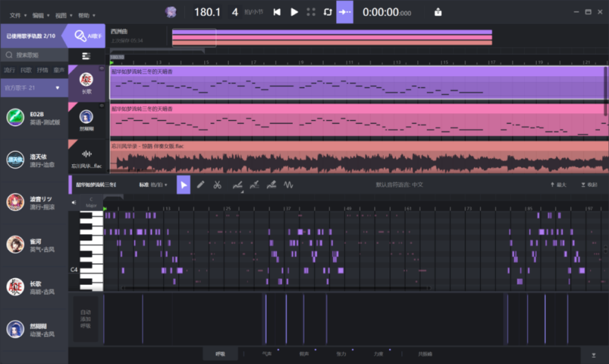Open the 帮助 menu

point(87,16)
